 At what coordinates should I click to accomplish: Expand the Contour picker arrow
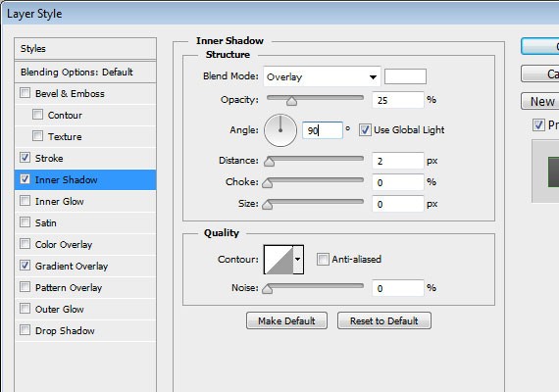pyautogui.click(x=298, y=260)
